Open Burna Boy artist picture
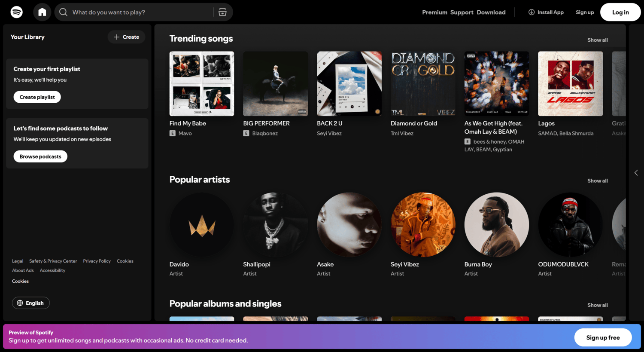The image size is (644, 352). point(497,225)
